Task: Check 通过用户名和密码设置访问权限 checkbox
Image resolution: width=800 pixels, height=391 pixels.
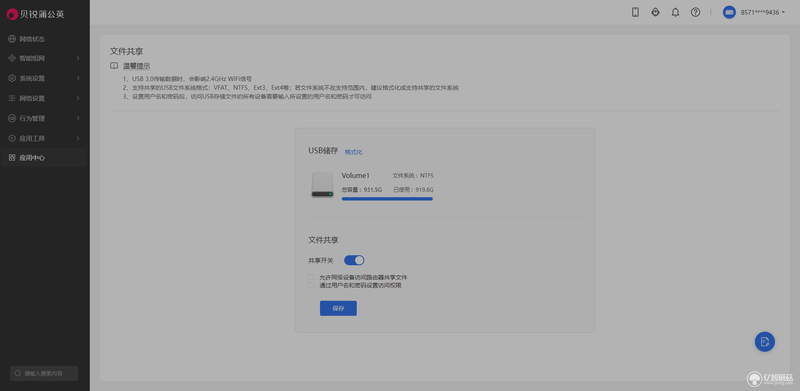Action: point(311,285)
